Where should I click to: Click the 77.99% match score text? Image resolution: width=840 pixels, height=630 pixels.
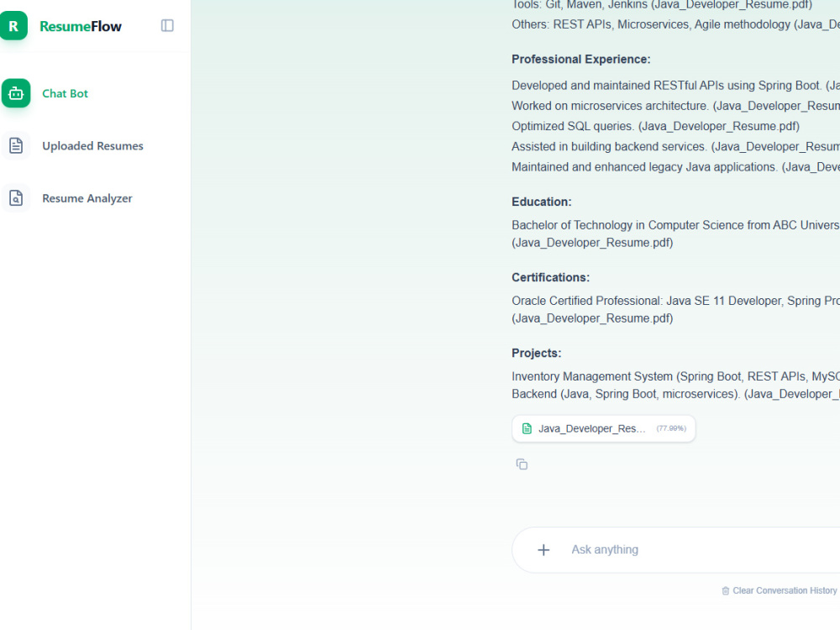point(671,428)
